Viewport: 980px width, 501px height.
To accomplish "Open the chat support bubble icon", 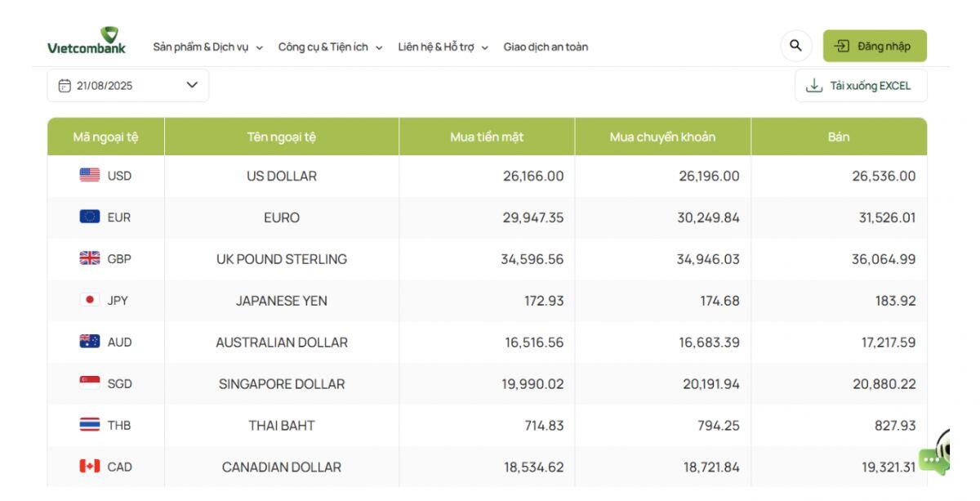I will pos(931,461).
